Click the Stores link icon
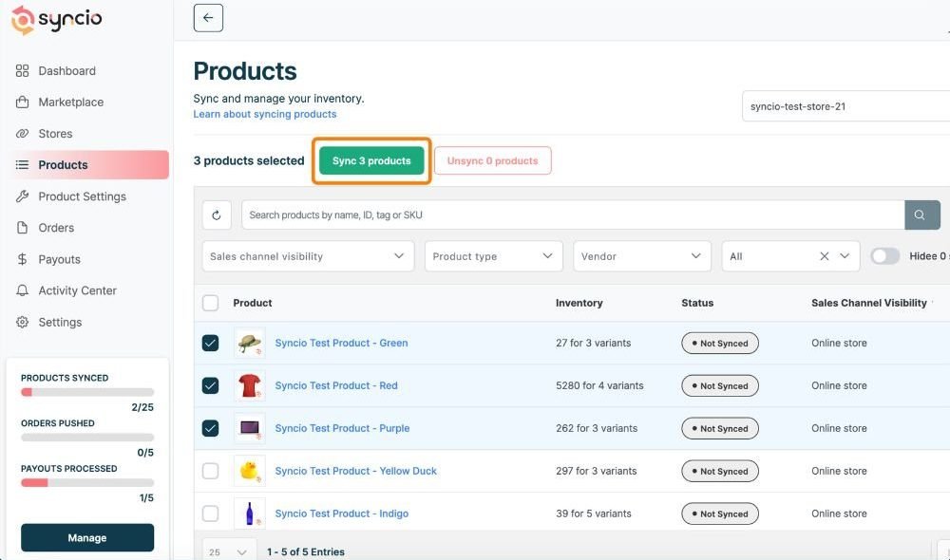The width and height of the screenshot is (950, 560). pos(23,133)
